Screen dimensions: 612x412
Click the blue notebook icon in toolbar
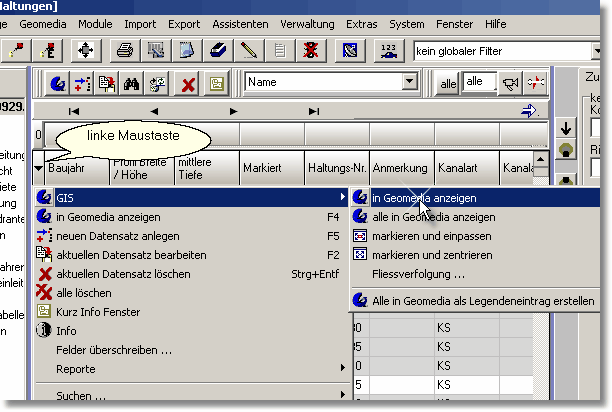pyautogui.click(x=187, y=51)
